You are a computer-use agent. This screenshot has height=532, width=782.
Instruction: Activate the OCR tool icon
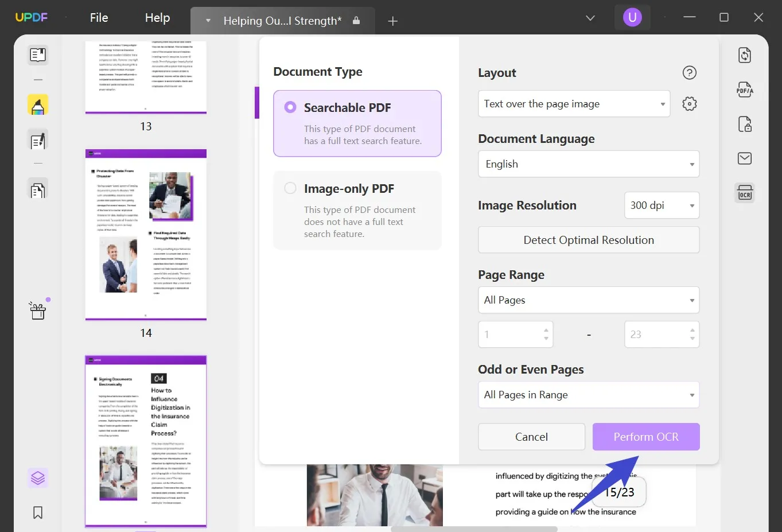click(x=744, y=193)
